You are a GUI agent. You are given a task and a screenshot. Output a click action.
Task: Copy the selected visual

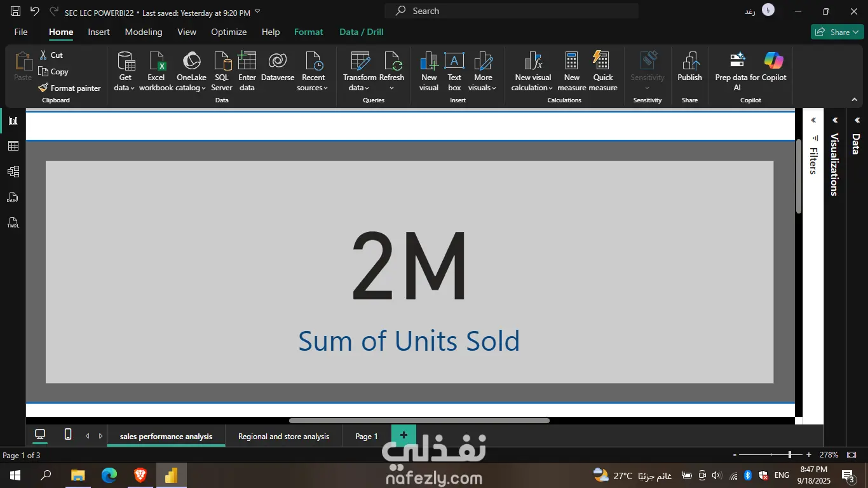53,72
